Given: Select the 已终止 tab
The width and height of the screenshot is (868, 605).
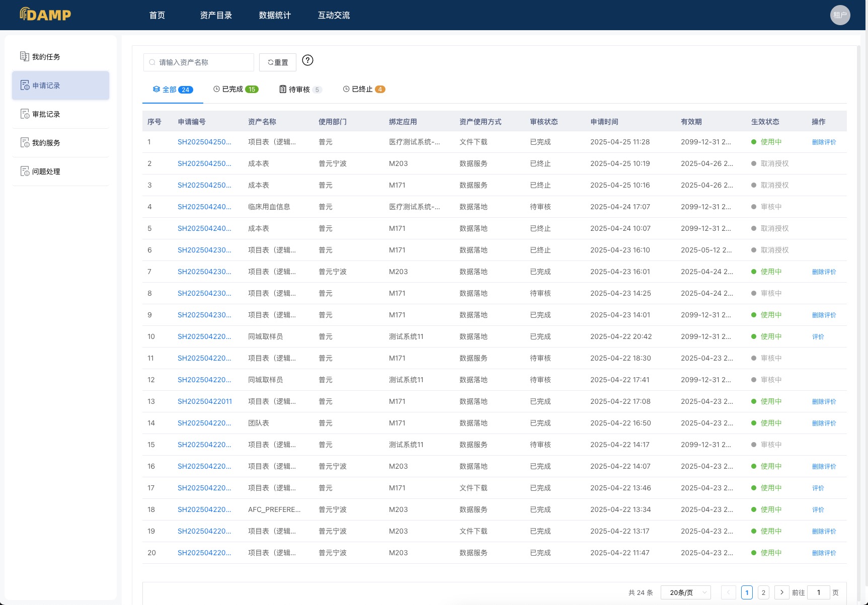Looking at the screenshot, I should pyautogui.click(x=364, y=90).
